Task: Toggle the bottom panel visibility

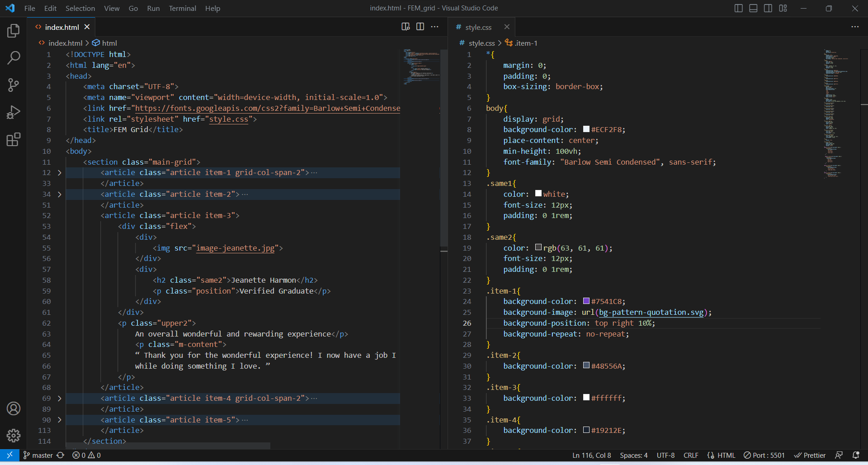Action: tap(753, 8)
